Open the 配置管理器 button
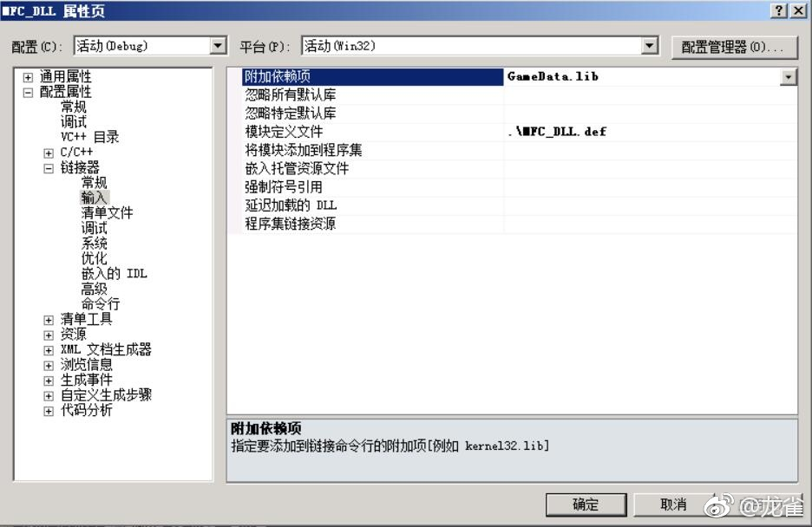This screenshot has width=812, height=527. (x=734, y=48)
